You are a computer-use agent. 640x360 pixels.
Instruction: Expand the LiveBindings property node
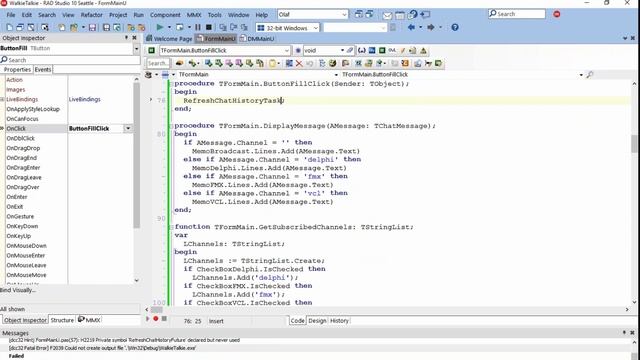point(2,99)
